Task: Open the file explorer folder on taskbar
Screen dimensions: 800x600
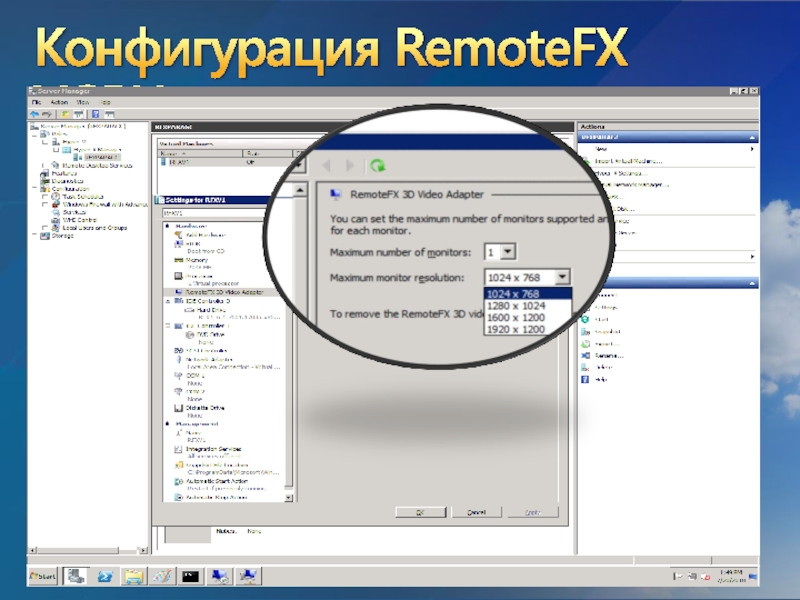Action: click(x=134, y=577)
